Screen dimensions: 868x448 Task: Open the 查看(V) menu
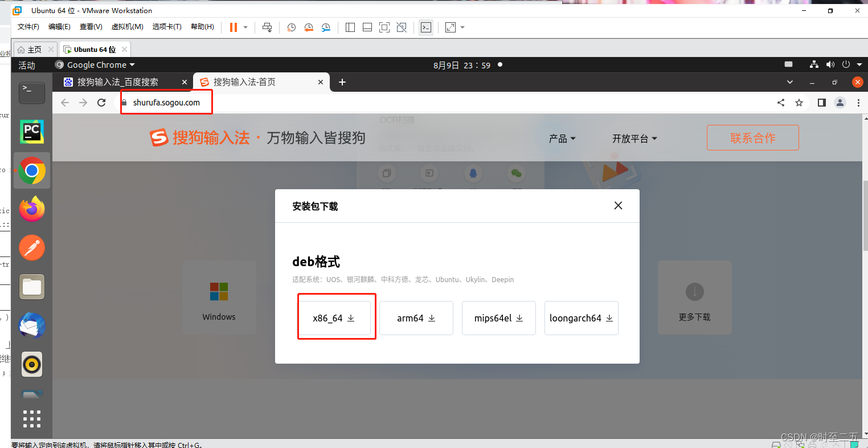[x=91, y=27]
